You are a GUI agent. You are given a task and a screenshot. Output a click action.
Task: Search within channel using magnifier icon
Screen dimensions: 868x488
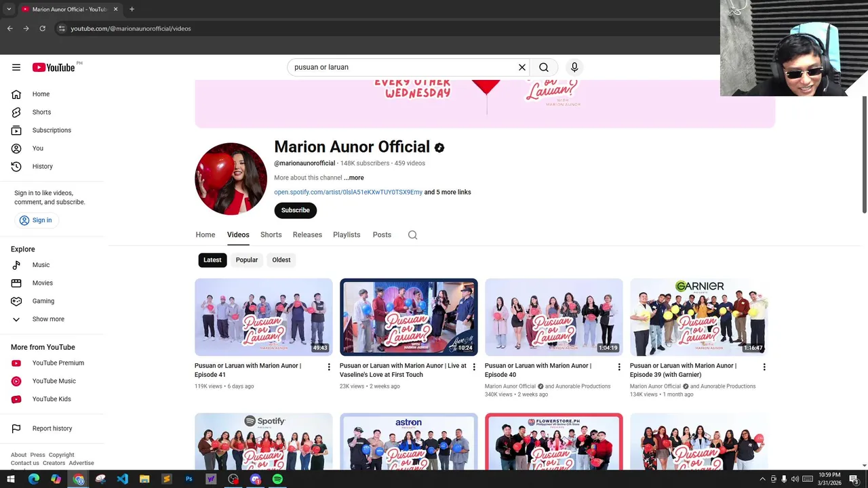click(x=412, y=235)
